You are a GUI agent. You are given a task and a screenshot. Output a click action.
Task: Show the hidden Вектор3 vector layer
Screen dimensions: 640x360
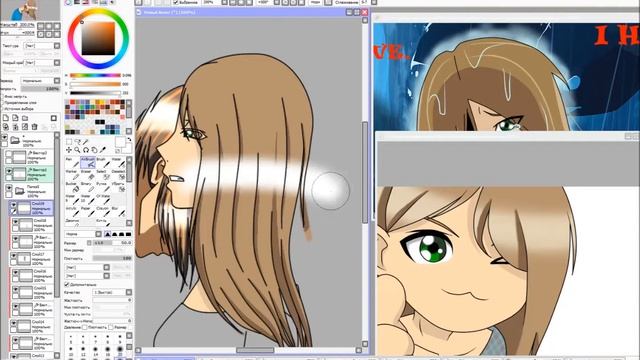(9, 154)
